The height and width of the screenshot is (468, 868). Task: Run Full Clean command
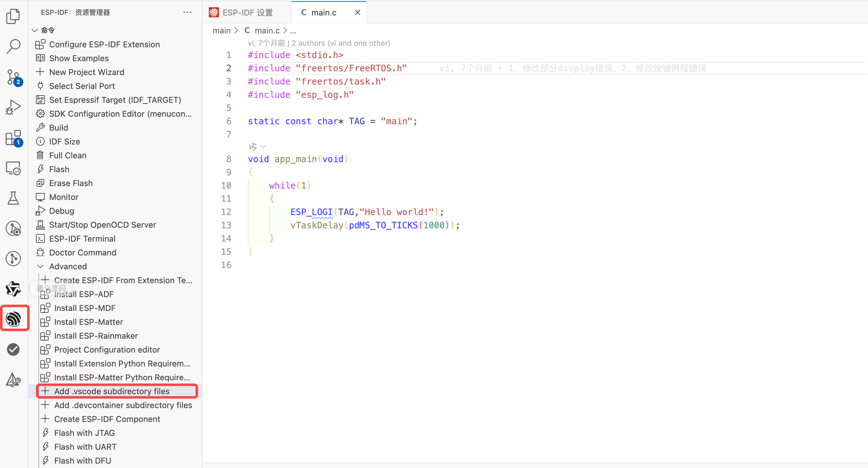(68, 155)
